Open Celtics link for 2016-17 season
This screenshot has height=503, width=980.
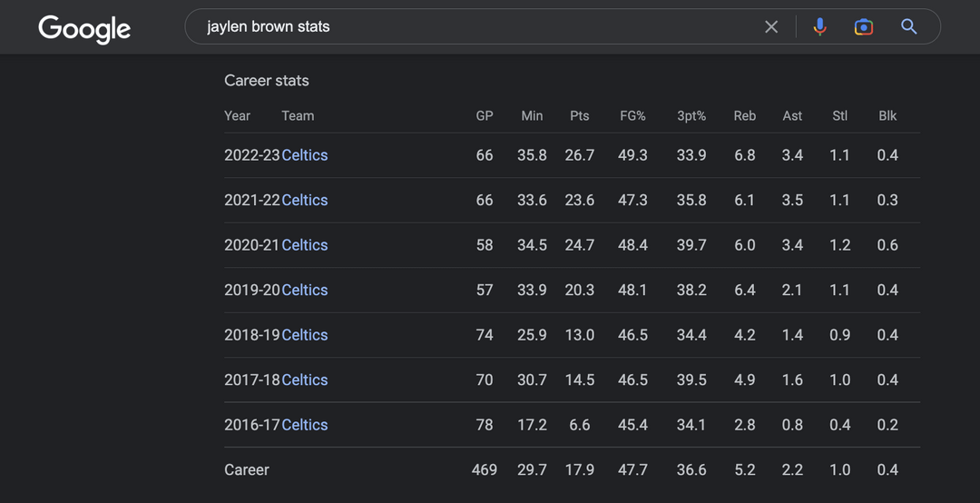pyautogui.click(x=305, y=425)
